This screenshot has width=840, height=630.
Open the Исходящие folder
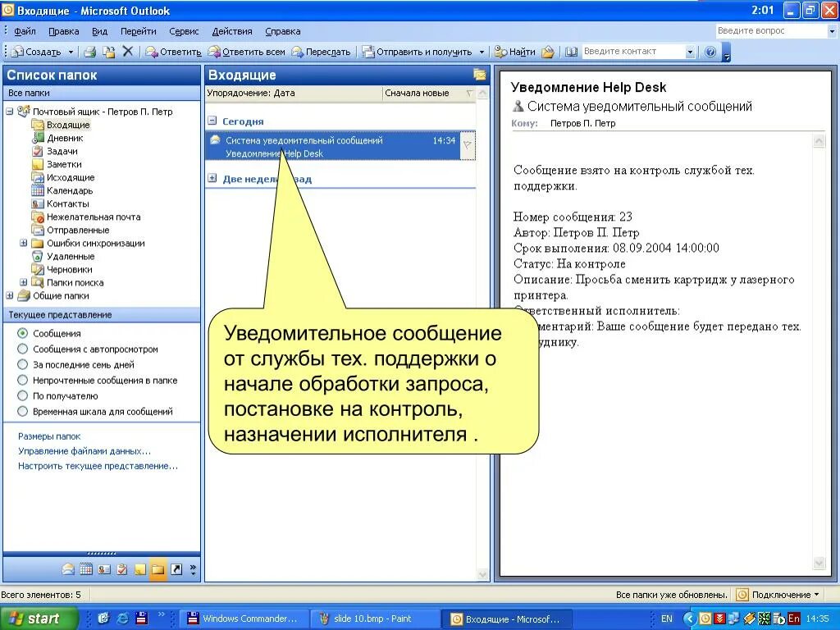click(71, 177)
